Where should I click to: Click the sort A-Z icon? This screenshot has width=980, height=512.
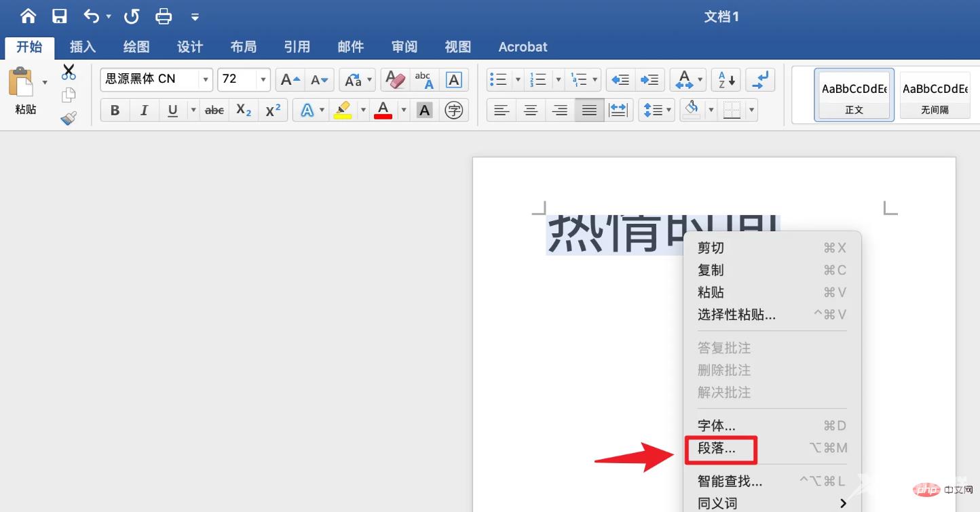click(726, 79)
